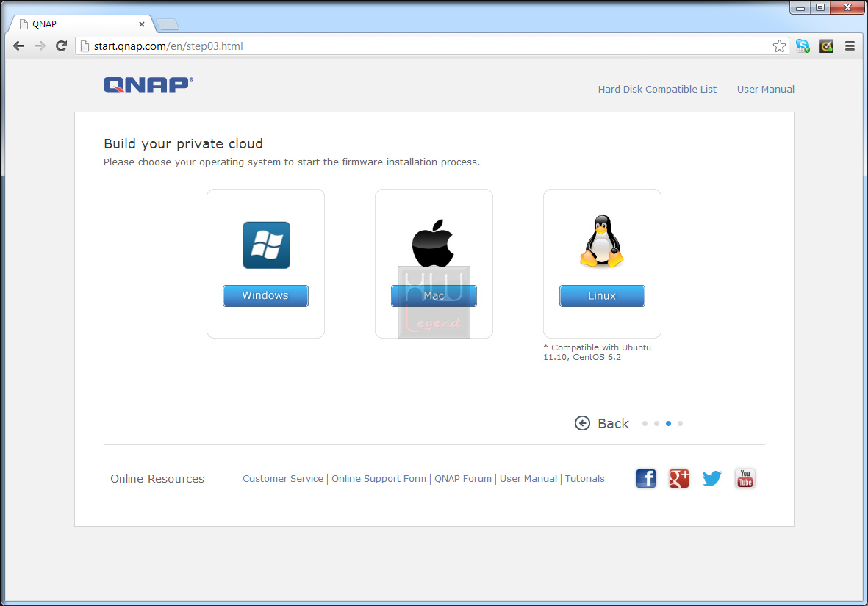The height and width of the screenshot is (606, 868).
Task: Click the Linux button
Action: [x=602, y=295]
